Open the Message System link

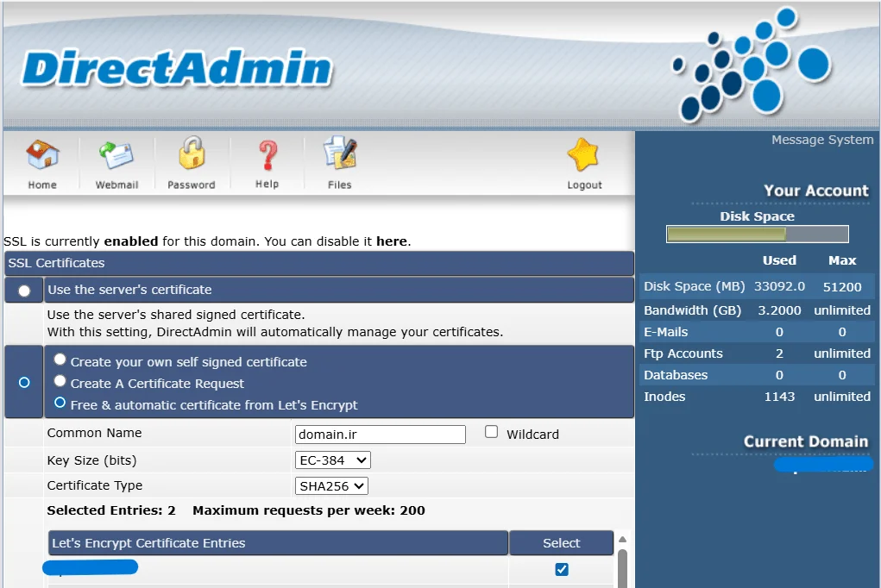click(821, 140)
